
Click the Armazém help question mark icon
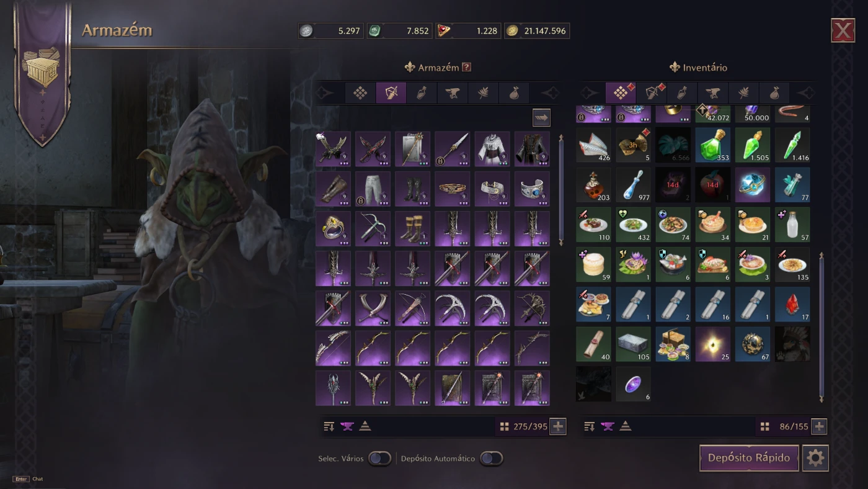click(466, 67)
